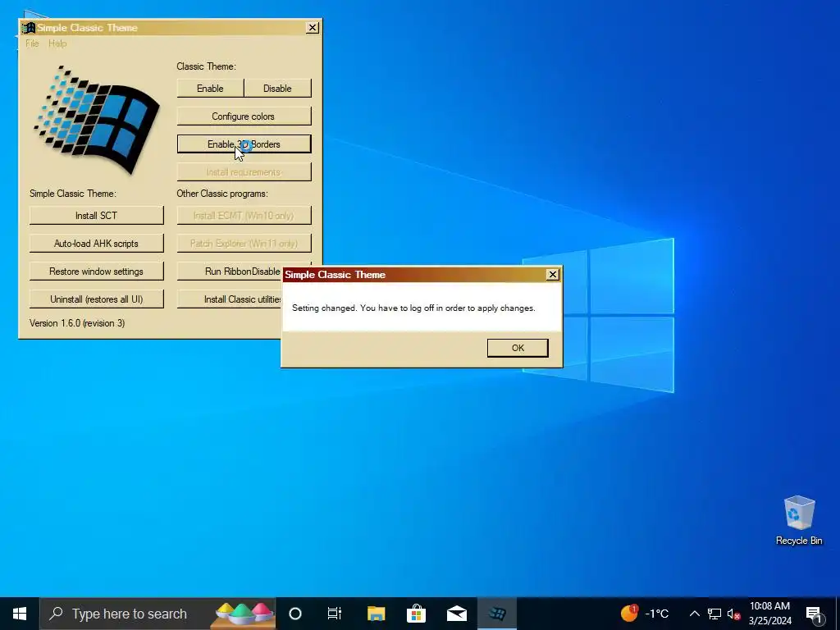Click Run RibbonDisabler button
The image size is (840, 630).
tap(230, 271)
